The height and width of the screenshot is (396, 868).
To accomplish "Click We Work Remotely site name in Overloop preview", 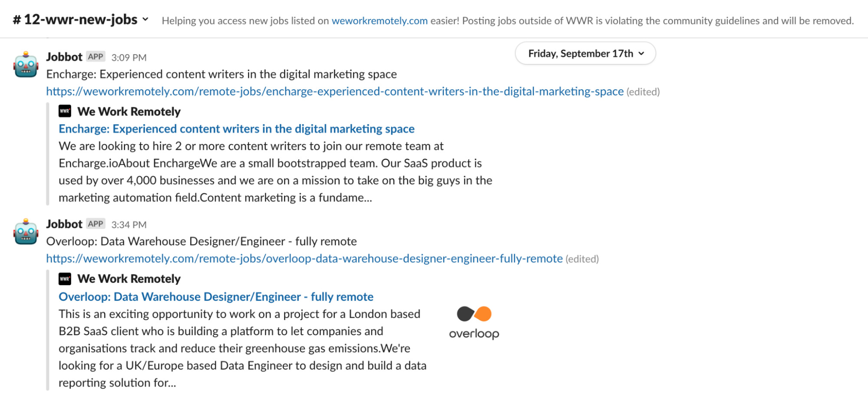I will tap(129, 279).
